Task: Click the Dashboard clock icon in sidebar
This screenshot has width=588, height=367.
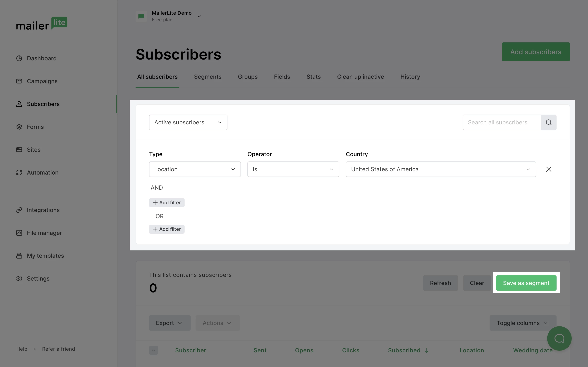Action: point(19,58)
